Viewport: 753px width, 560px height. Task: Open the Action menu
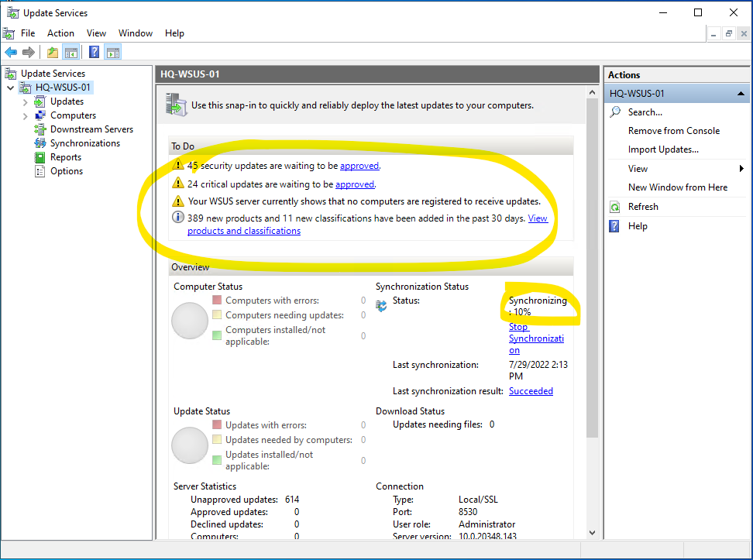click(60, 33)
